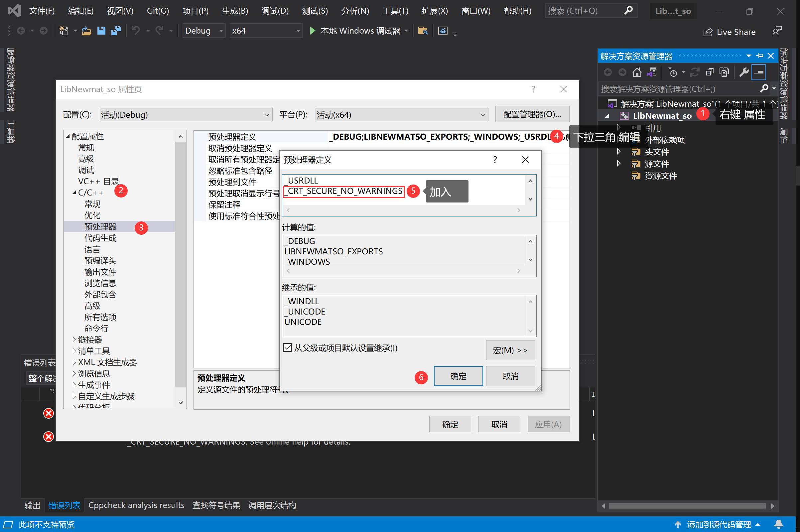Click 取消 in the preprocessor definitions dialog
This screenshot has height=532, width=800.
click(510, 376)
